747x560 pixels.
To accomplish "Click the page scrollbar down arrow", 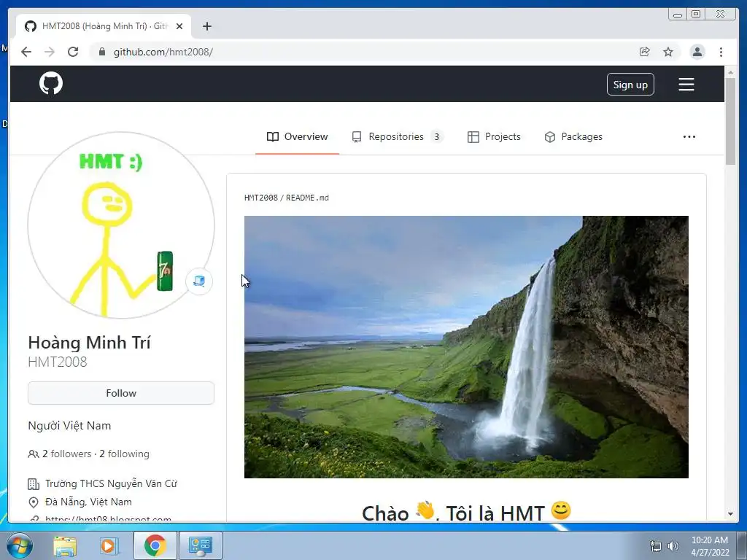I will tap(730, 514).
